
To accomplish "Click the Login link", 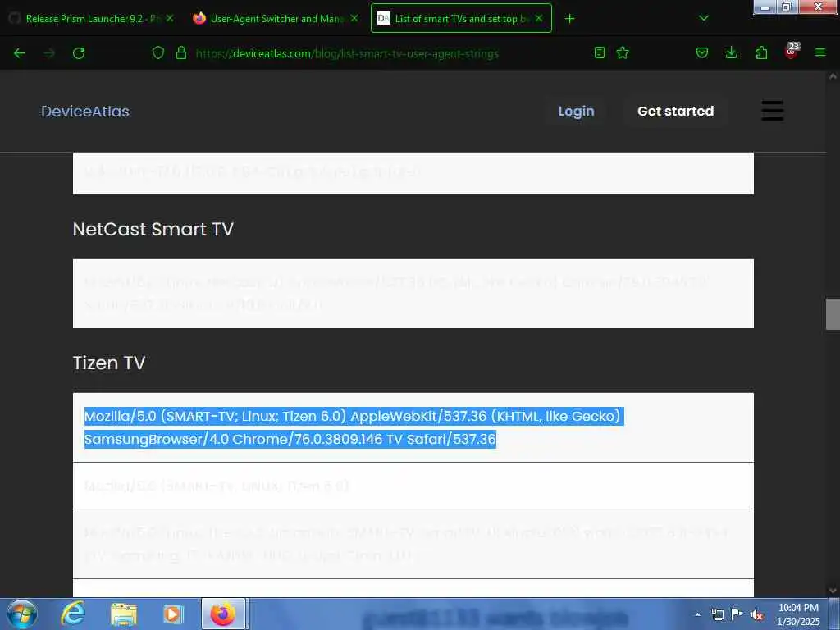I will click(x=577, y=111).
